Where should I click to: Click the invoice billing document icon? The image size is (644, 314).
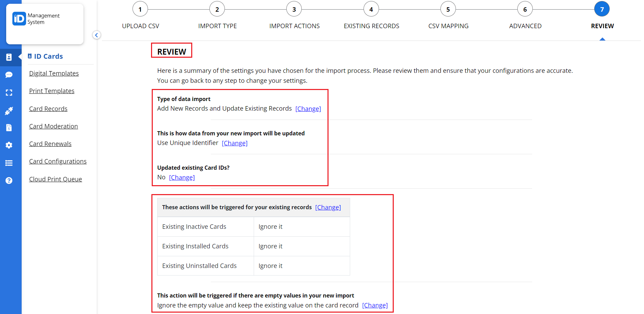9,128
